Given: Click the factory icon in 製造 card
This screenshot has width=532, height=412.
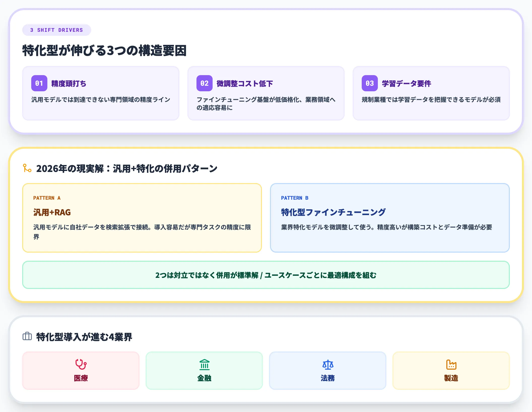Looking at the screenshot, I should (451, 364).
